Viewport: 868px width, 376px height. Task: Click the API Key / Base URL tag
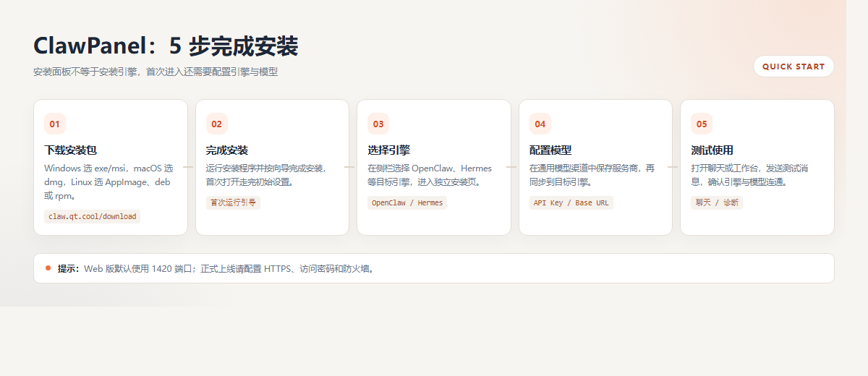tap(571, 202)
